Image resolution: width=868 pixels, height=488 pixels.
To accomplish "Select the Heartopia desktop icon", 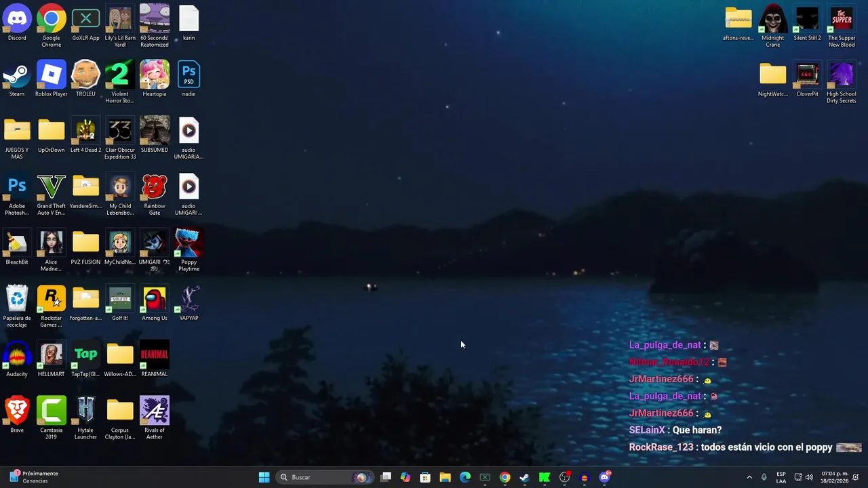I will [x=155, y=79].
